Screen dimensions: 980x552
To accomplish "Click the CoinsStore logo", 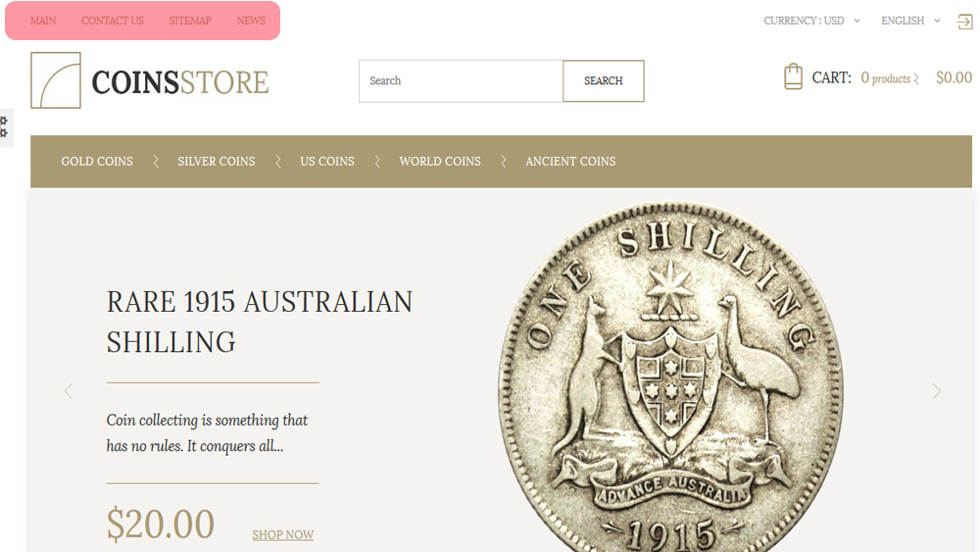I will click(x=150, y=80).
